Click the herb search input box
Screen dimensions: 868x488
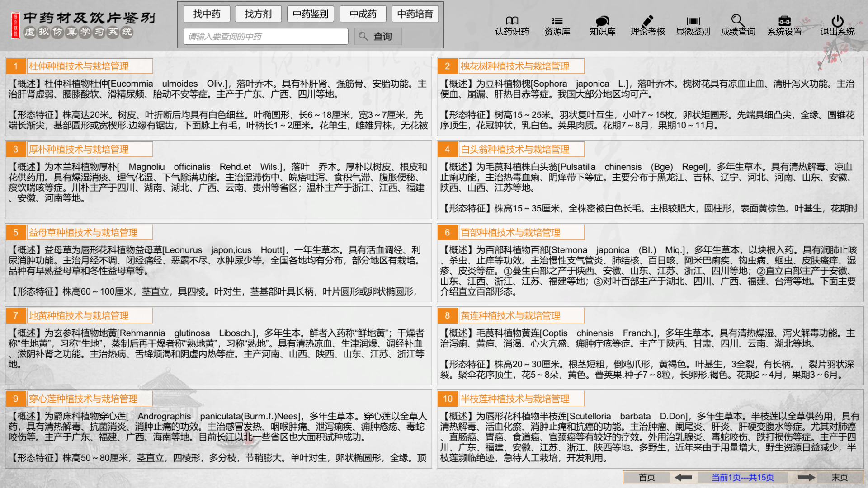[265, 36]
